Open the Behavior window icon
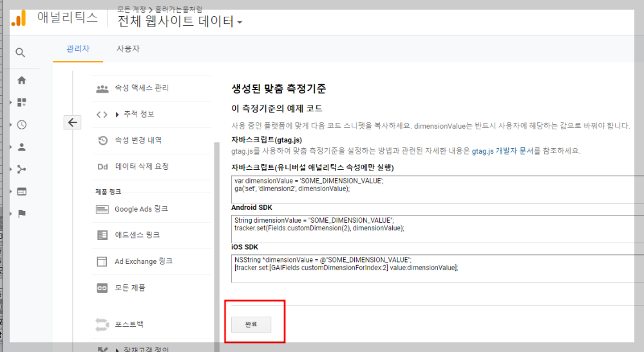This screenshot has height=352, width=644. coord(22,191)
